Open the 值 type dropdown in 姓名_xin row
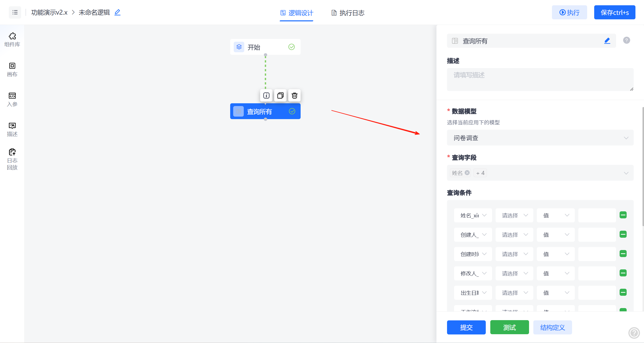Image resolution: width=644 pixels, height=343 pixels. 556,215
